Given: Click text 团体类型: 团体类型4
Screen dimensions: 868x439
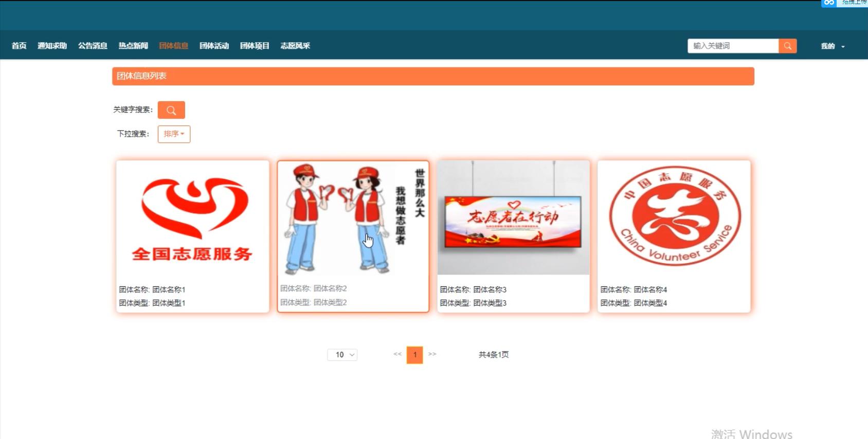Looking at the screenshot, I should (634, 303).
